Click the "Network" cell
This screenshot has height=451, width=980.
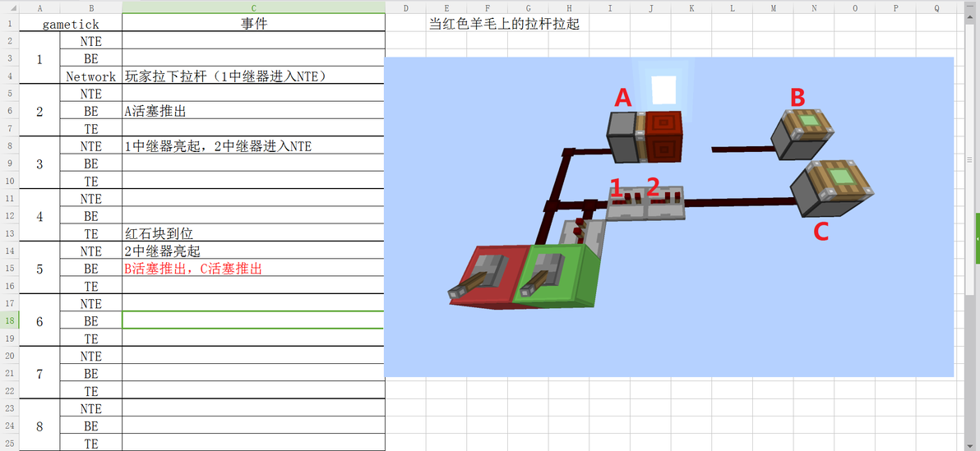click(x=91, y=76)
